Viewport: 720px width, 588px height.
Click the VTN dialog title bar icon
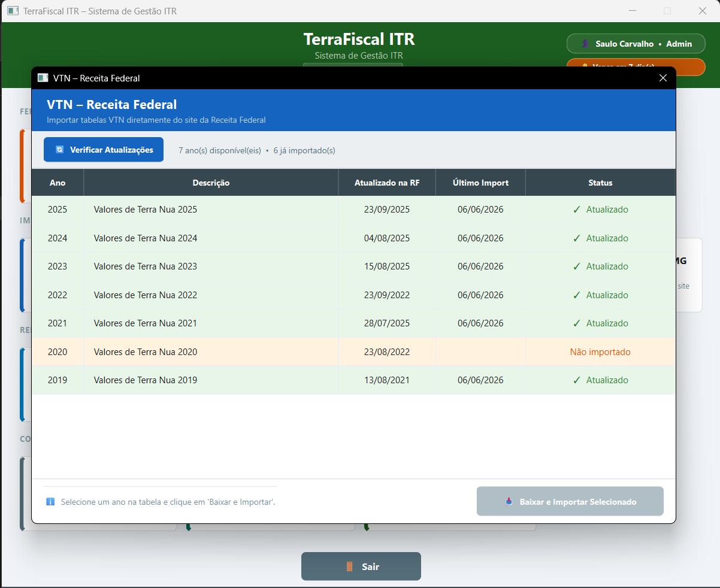tap(43, 78)
